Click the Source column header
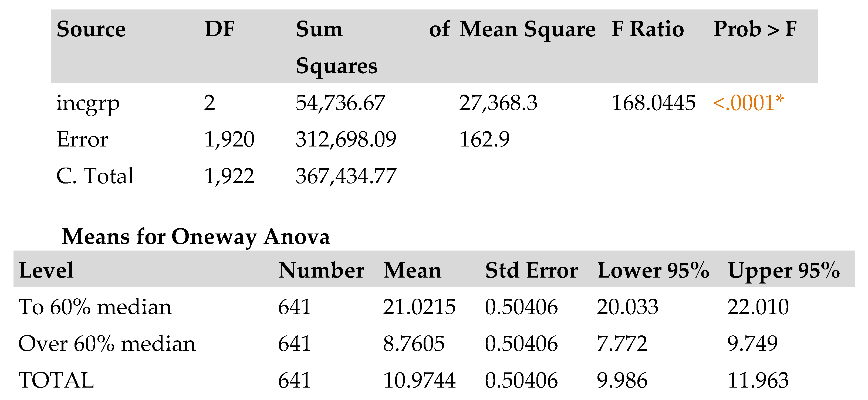Screen dimensions: 868x400 [91, 29]
